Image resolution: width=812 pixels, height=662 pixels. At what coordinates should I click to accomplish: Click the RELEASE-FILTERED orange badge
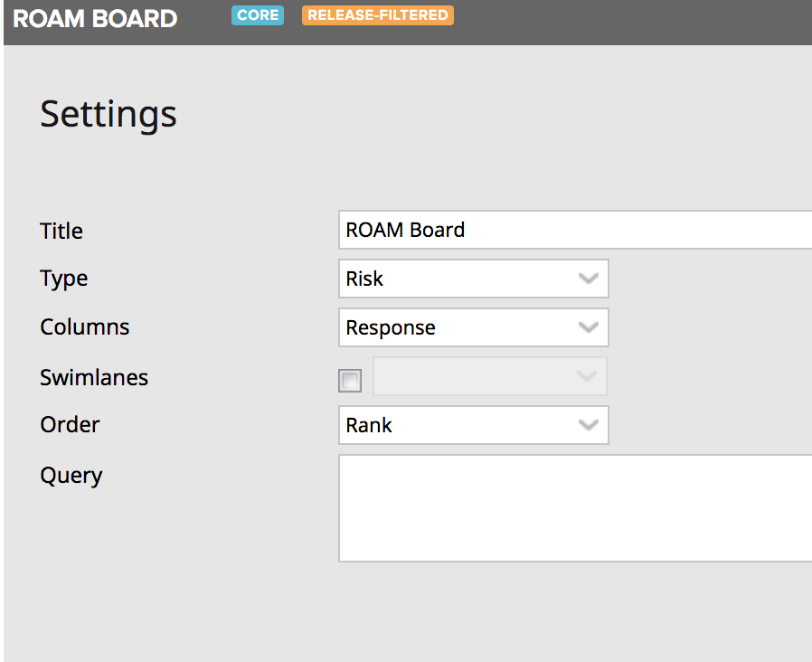click(377, 15)
